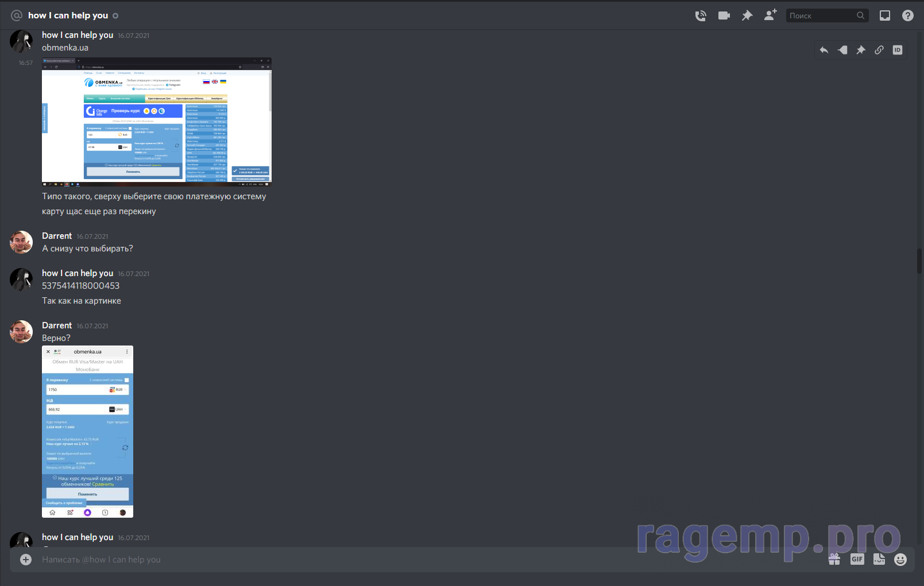Open Discord help
Screen dimensions: 924x586
click(908, 15)
